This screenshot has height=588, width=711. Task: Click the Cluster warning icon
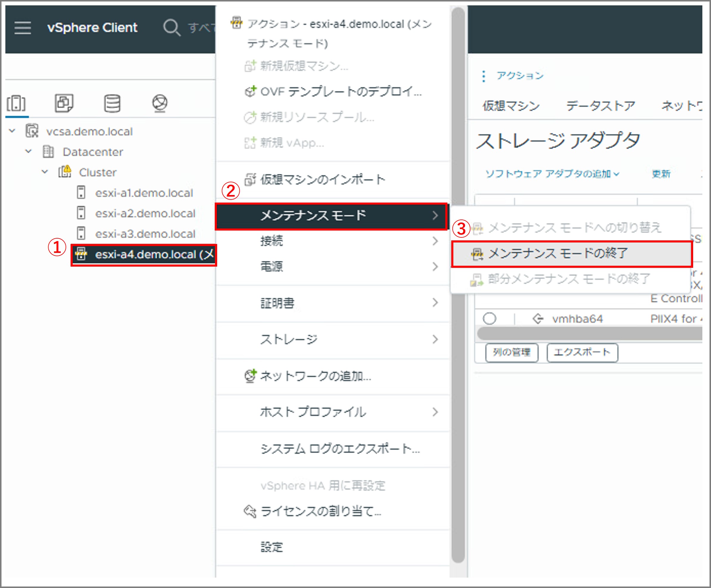pyautogui.click(x=65, y=172)
